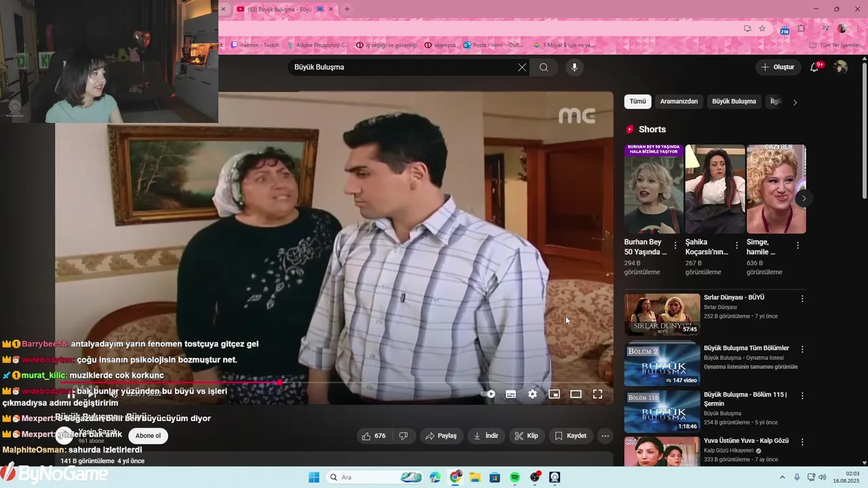Image resolution: width=868 pixels, height=488 pixels.
Task: Subscribe with the Abone ol button
Action: 149,436
